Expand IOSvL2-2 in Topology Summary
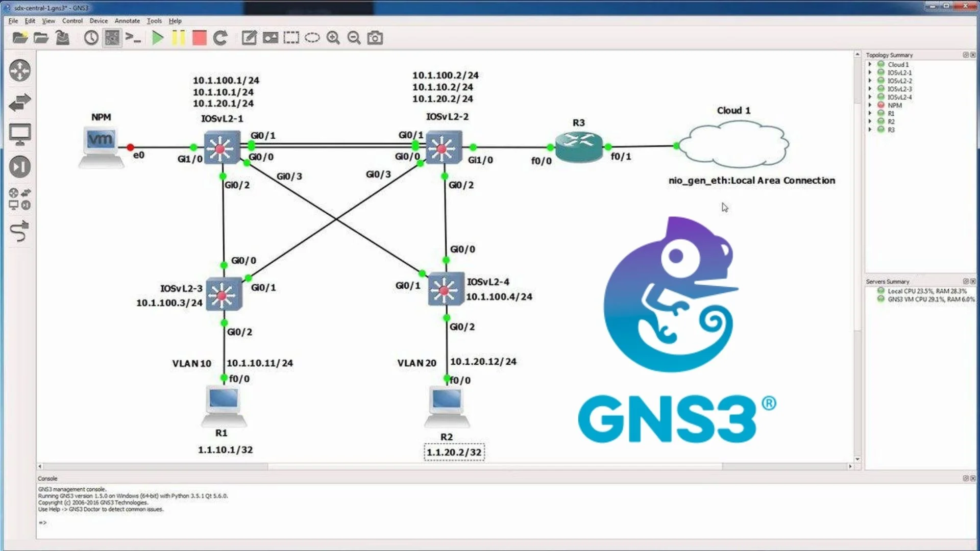Image resolution: width=980 pixels, height=551 pixels. click(x=870, y=81)
